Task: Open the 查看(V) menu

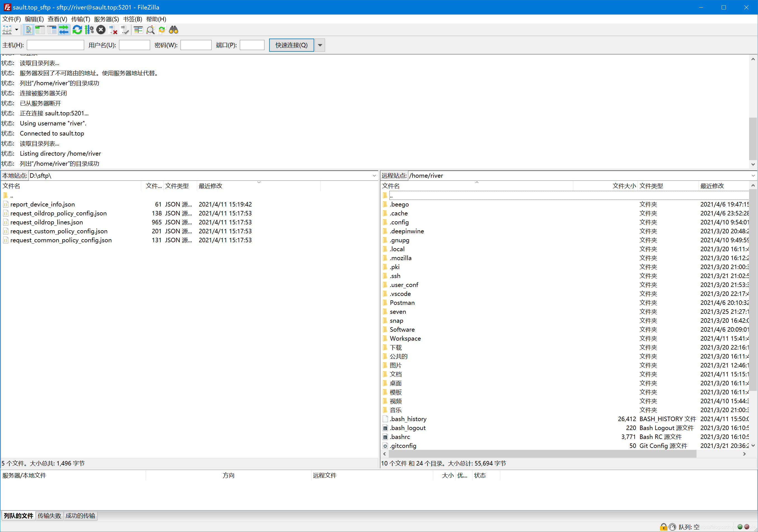Action: (x=58, y=19)
